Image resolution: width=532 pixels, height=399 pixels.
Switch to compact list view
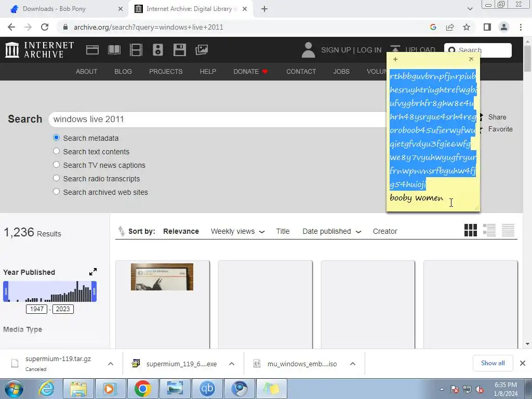coord(508,230)
